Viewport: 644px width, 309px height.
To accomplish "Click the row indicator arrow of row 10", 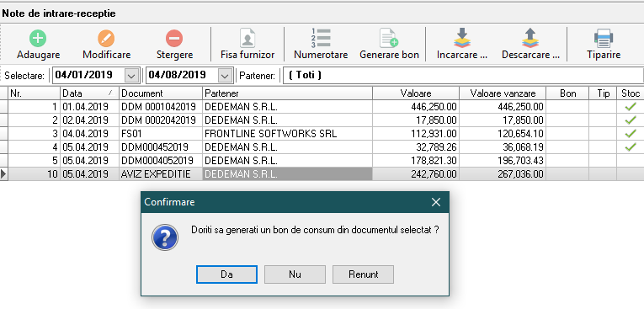I will click(4, 174).
